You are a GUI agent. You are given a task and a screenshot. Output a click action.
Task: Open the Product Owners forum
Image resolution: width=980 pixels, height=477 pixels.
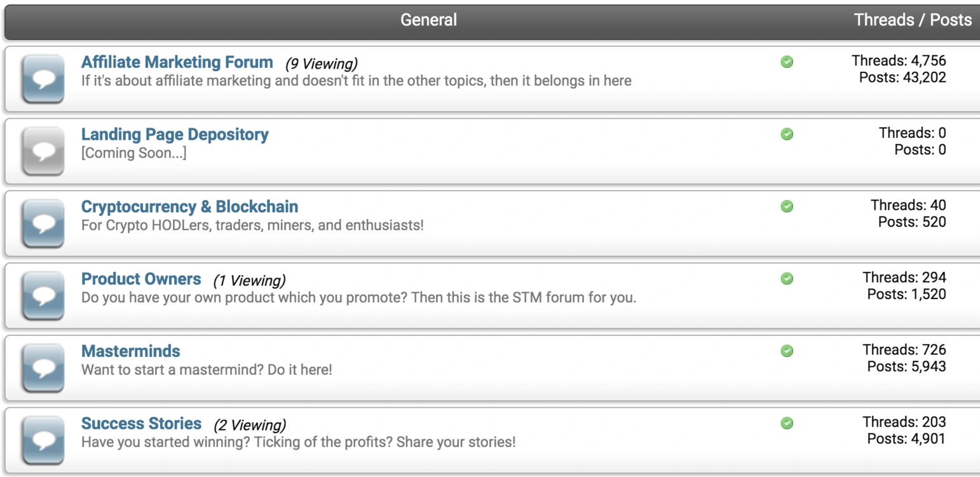[x=140, y=279]
